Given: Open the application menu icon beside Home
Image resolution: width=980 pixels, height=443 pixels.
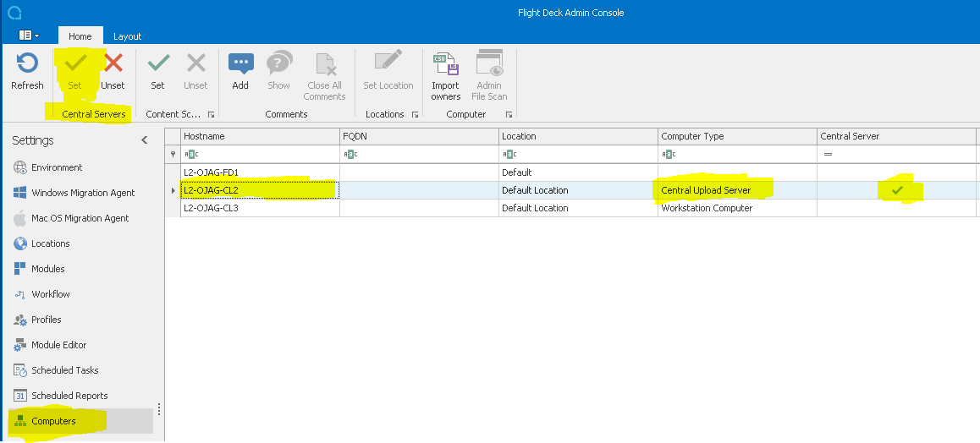Looking at the screenshot, I should click(x=29, y=36).
